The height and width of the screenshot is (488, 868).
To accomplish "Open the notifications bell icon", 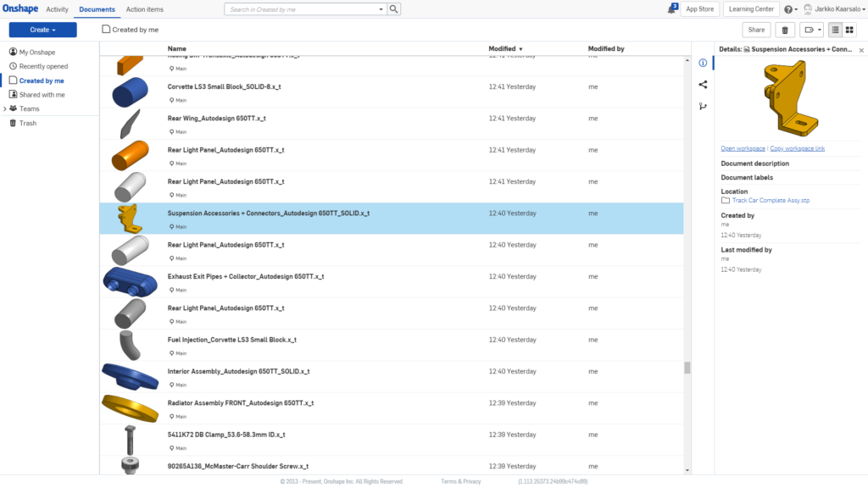I will coord(672,8).
